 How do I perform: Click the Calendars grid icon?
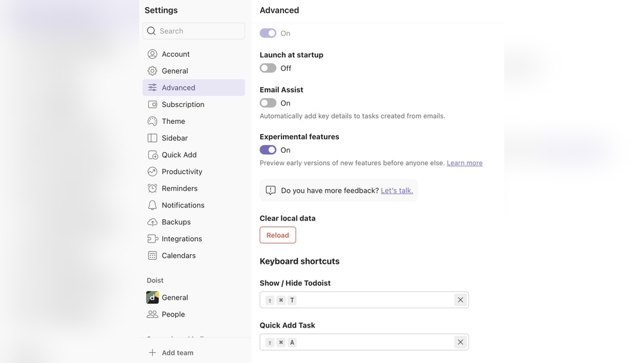point(153,256)
